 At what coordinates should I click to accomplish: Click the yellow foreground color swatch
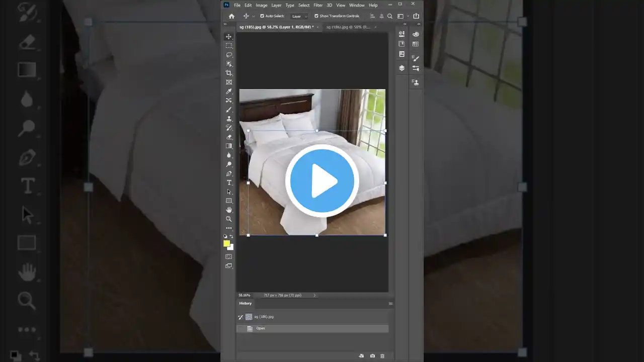point(226,244)
